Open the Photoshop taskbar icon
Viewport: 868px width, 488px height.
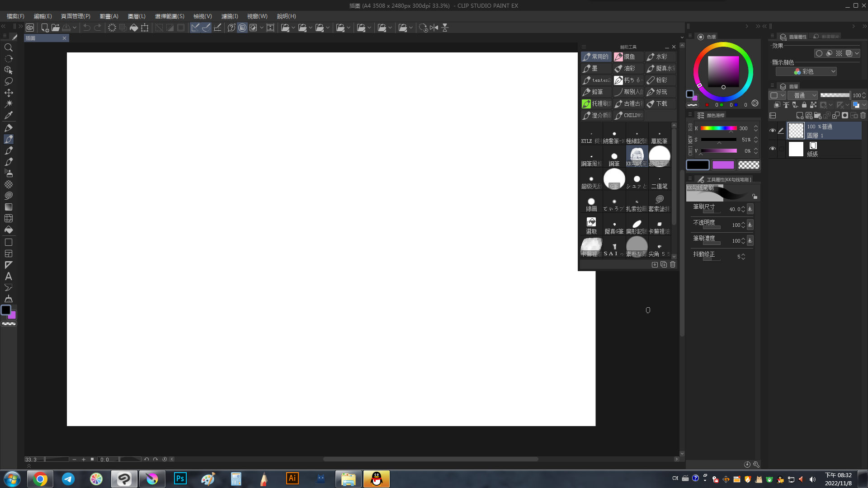click(180, 479)
